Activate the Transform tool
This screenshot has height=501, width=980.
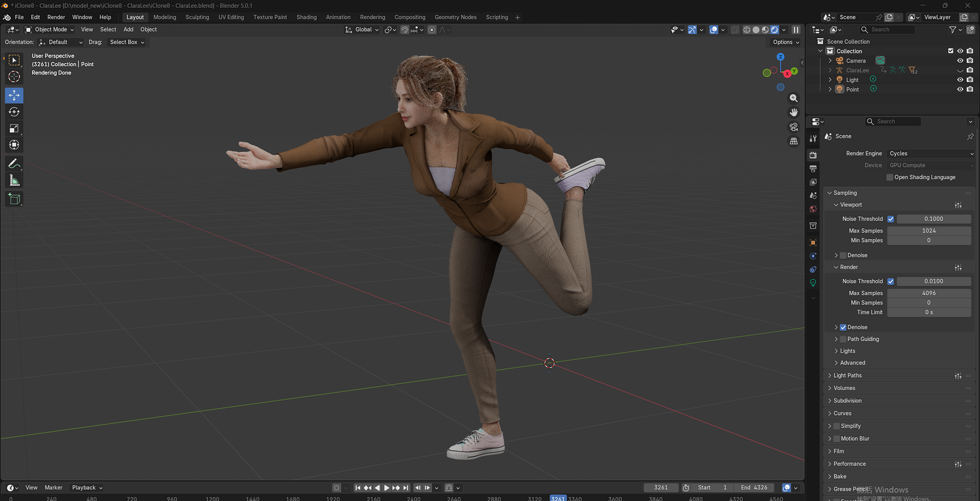point(14,144)
